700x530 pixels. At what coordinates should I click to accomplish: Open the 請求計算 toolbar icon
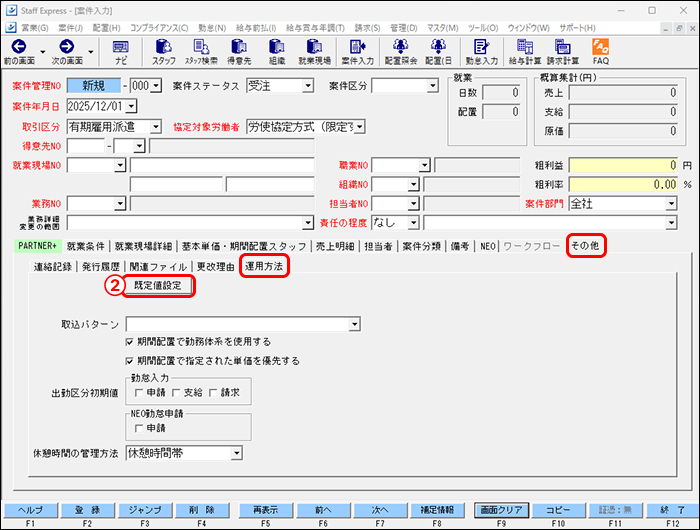[x=563, y=52]
